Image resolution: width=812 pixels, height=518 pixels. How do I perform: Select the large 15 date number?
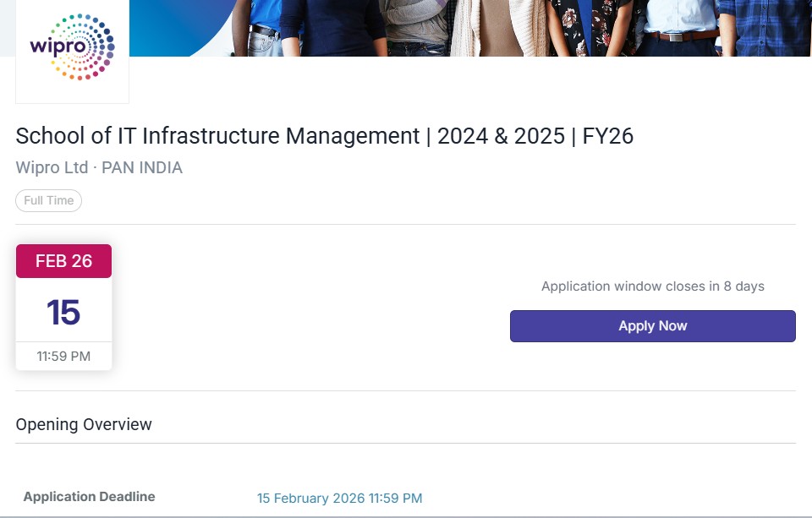[63, 312]
